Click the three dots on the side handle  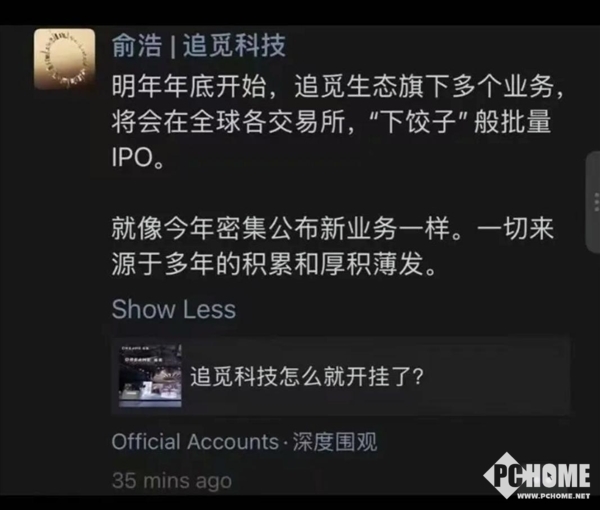pos(596,202)
